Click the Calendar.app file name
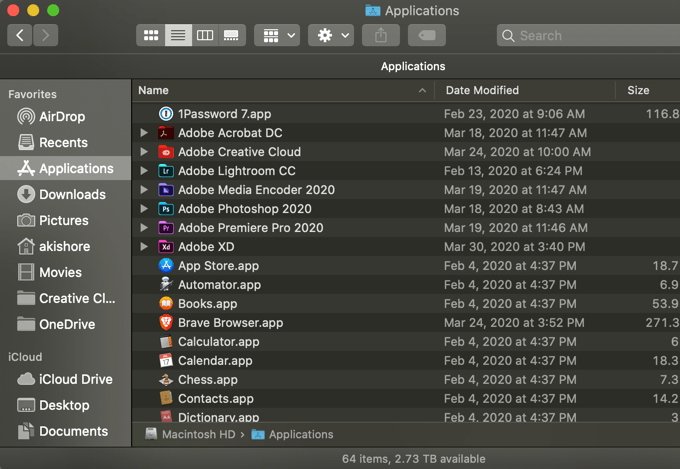680x469 pixels. point(215,361)
